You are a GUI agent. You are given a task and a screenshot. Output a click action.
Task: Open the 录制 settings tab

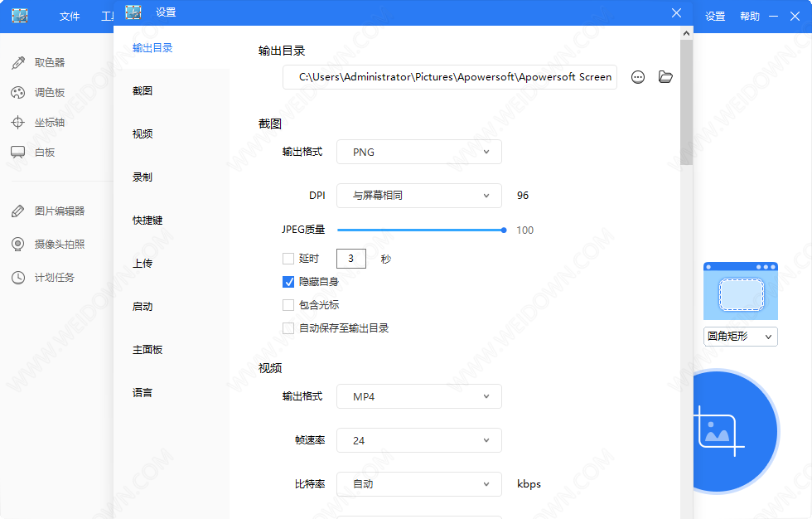[x=143, y=177]
